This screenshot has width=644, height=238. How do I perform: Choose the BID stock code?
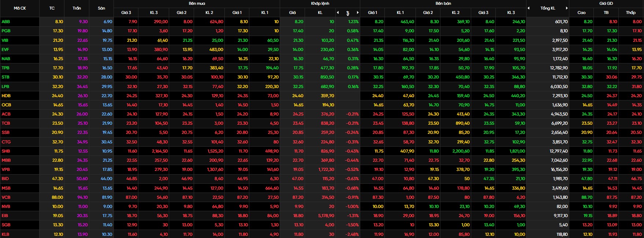pyautogui.click(x=5, y=179)
